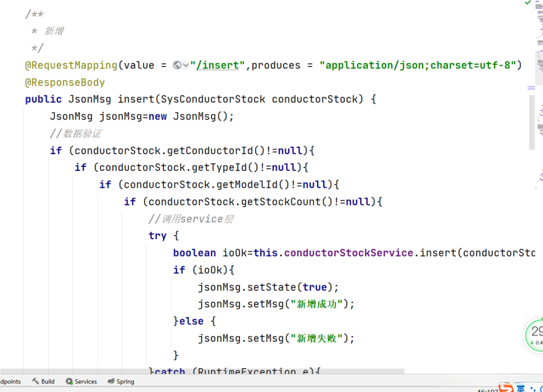Click the getStockCount() method call
The image size is (543, 392).
point(287,201)
